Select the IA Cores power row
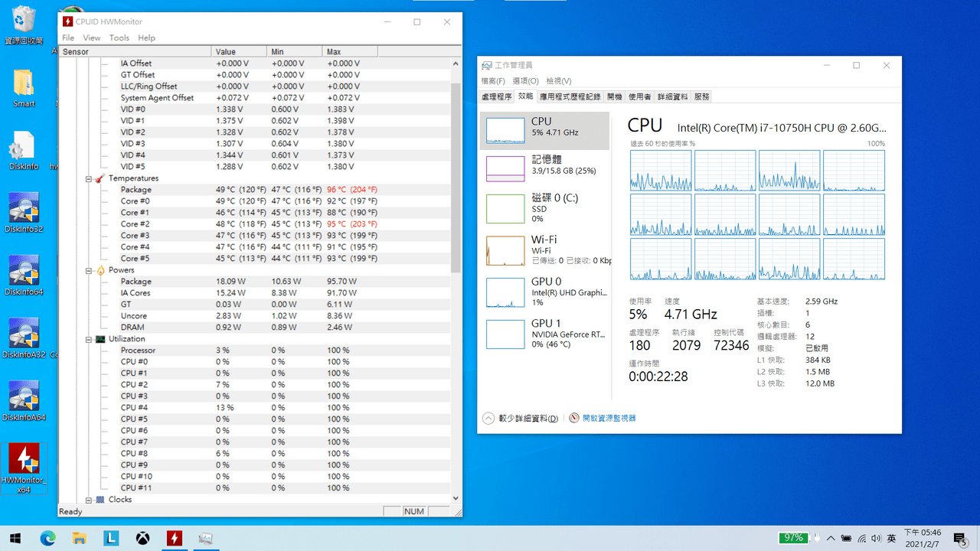The image size is (980, 551). (254, 293)
